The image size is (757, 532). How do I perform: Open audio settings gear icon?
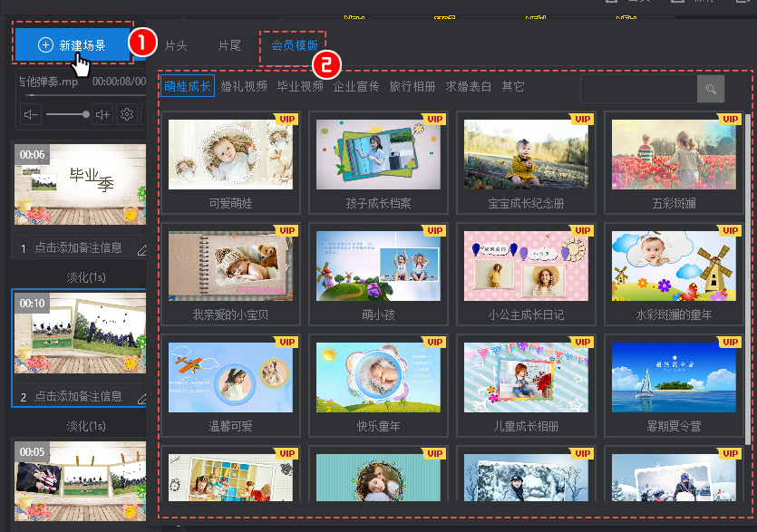(x=127, y=114)
